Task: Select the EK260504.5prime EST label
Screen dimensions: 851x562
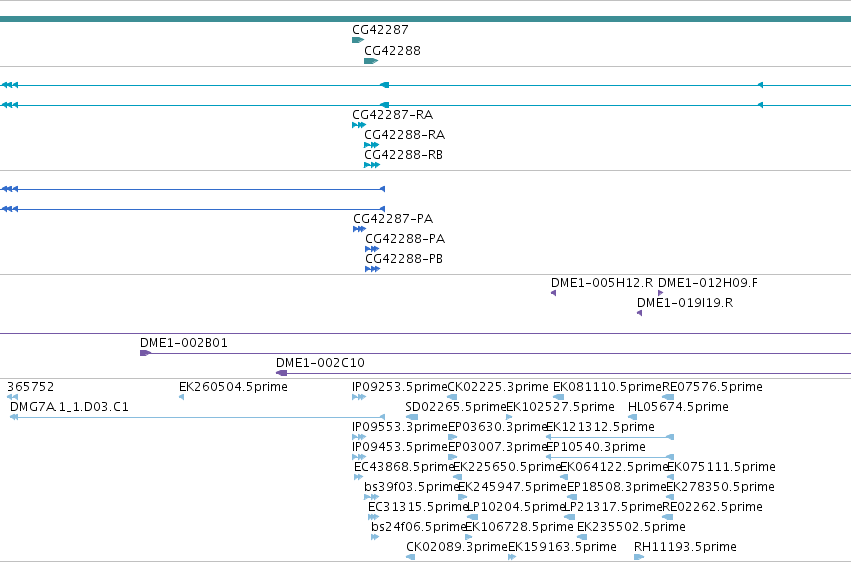Action: [x=233, y=387]
